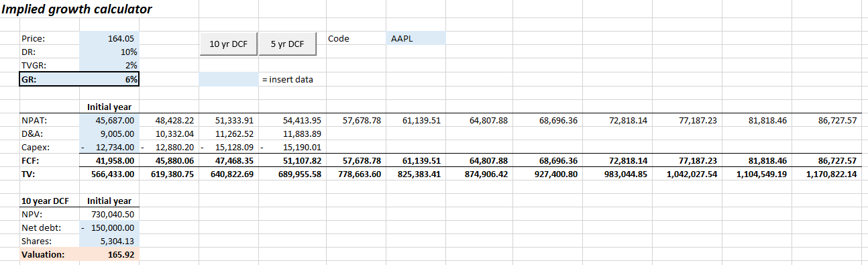Select the 'Valuation:' label cell
The image size is (868, 265).
tap(50, 255)
